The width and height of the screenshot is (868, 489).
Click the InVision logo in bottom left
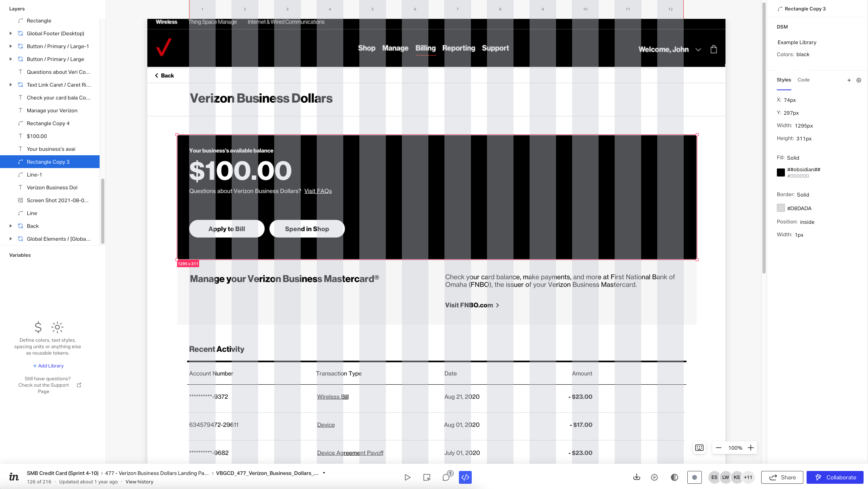coord(14,477)
